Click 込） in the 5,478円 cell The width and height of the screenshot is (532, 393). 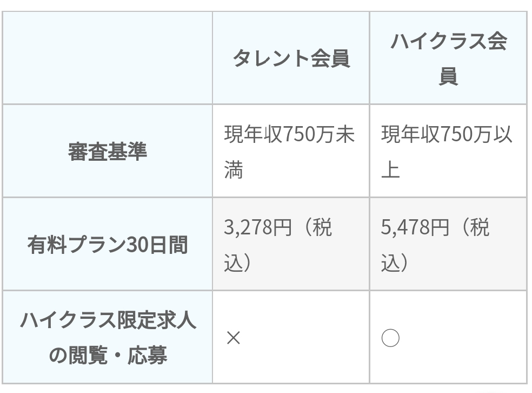pyautogui.click(x=395, y=262)
